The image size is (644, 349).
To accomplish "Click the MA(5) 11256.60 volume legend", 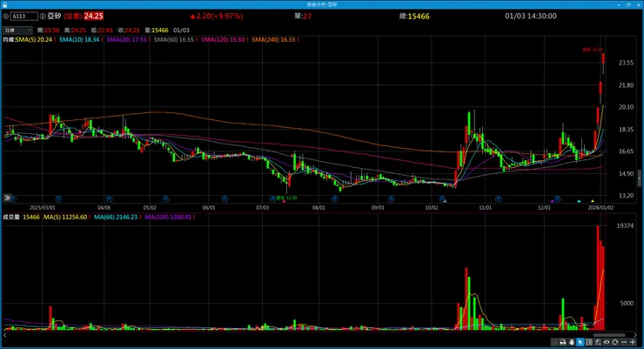I will pyautogui.click(x=66, y=218).
